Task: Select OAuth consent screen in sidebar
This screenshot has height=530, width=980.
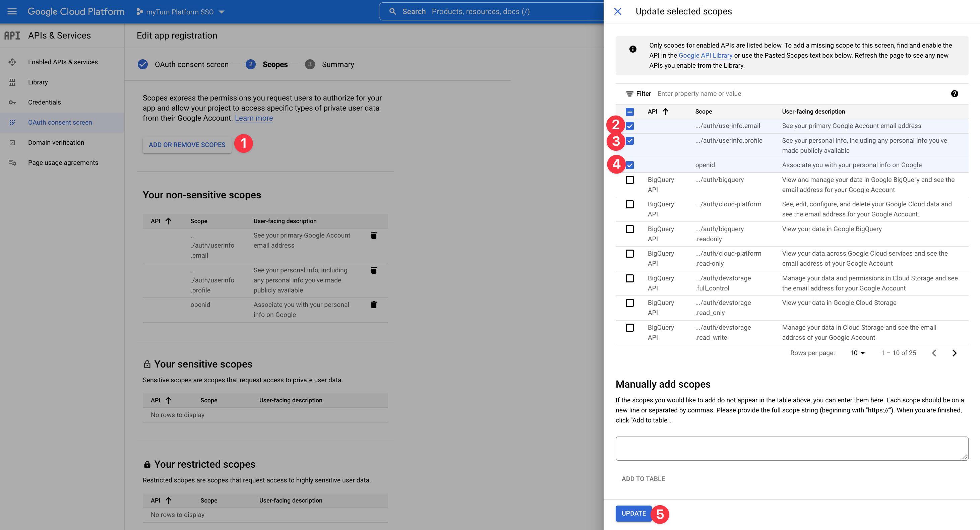Action: pyautogui.click(x=62, y=122)
